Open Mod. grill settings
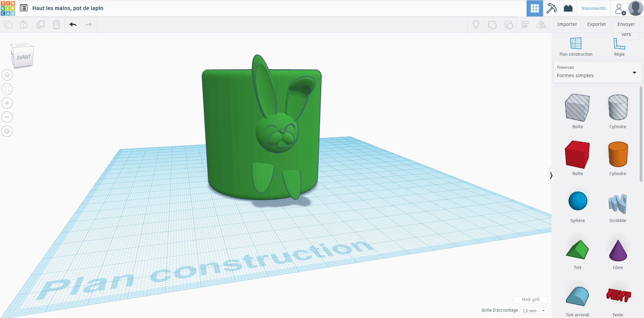 [531, 300]
